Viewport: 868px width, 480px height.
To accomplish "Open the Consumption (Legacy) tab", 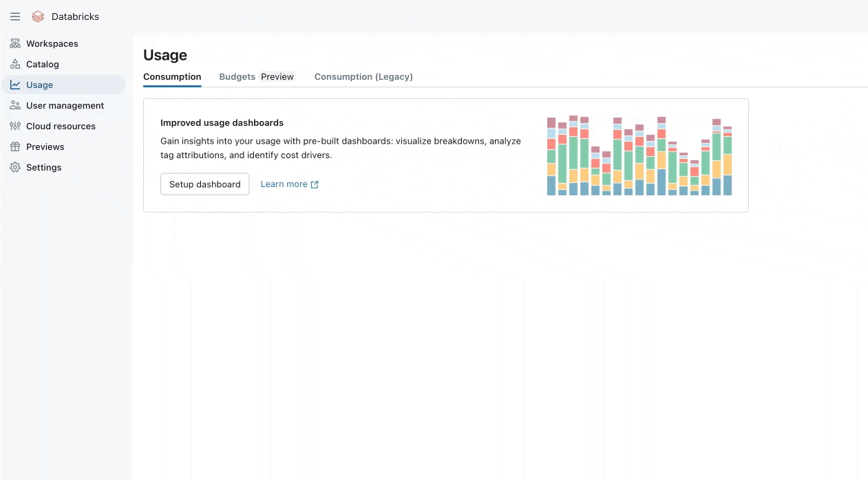I will tap(363, 76).
